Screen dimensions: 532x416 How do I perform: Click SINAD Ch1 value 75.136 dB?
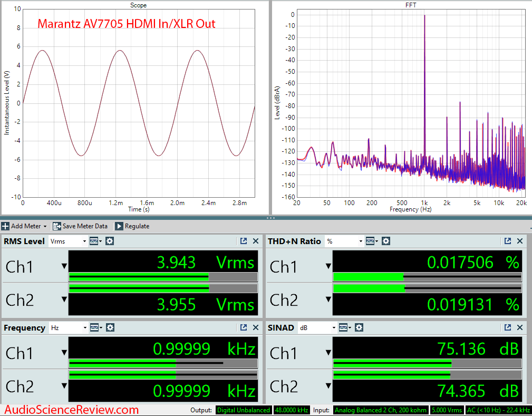[x=478, y=349]
